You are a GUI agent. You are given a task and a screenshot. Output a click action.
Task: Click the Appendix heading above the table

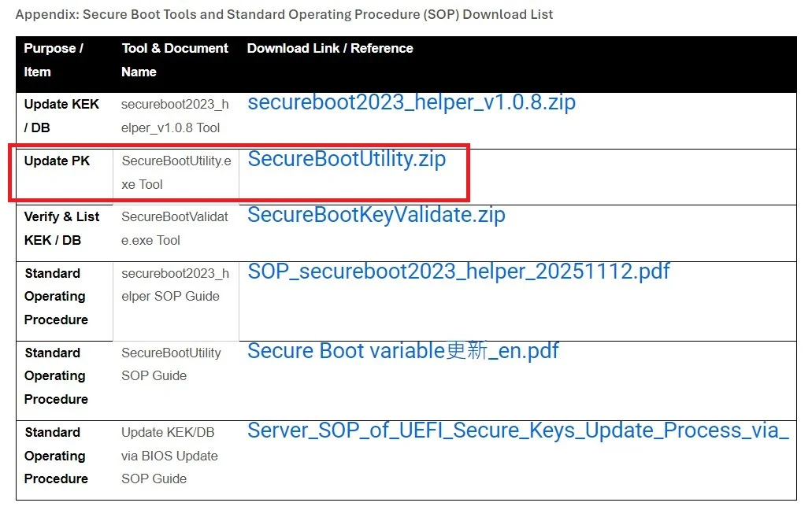coord(284,14)
